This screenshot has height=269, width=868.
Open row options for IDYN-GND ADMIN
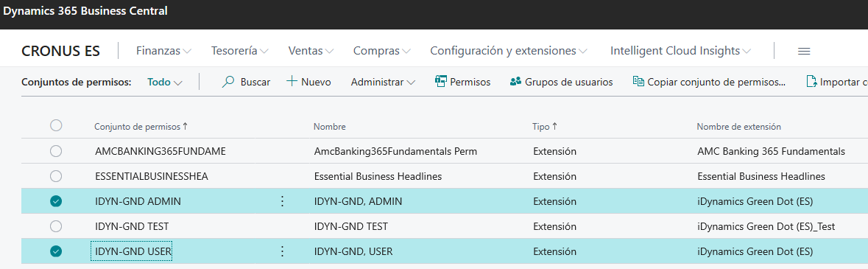coord(282,201)
